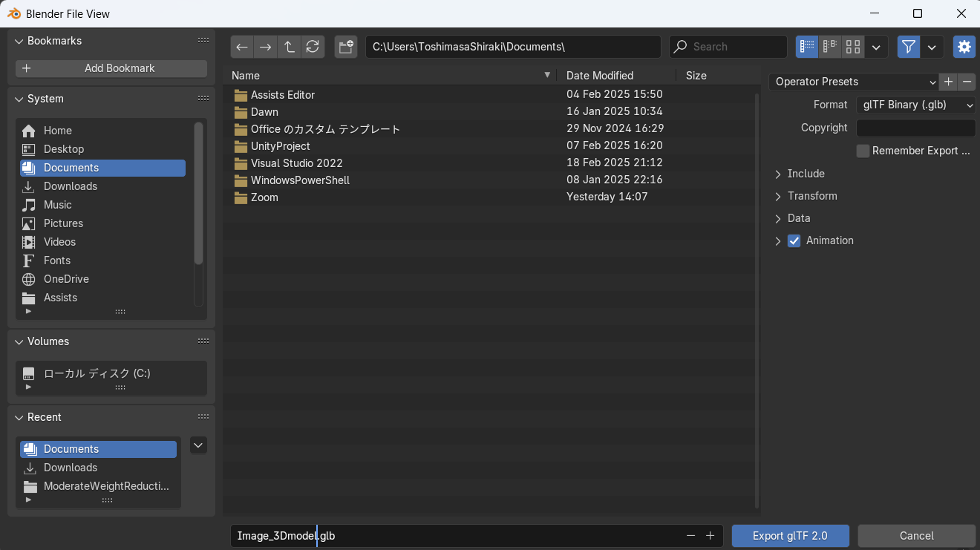The width and height of the screenshot is (980, 550).
Task: Switch to vertical list display mode
Action: click(x=807, y=47)
